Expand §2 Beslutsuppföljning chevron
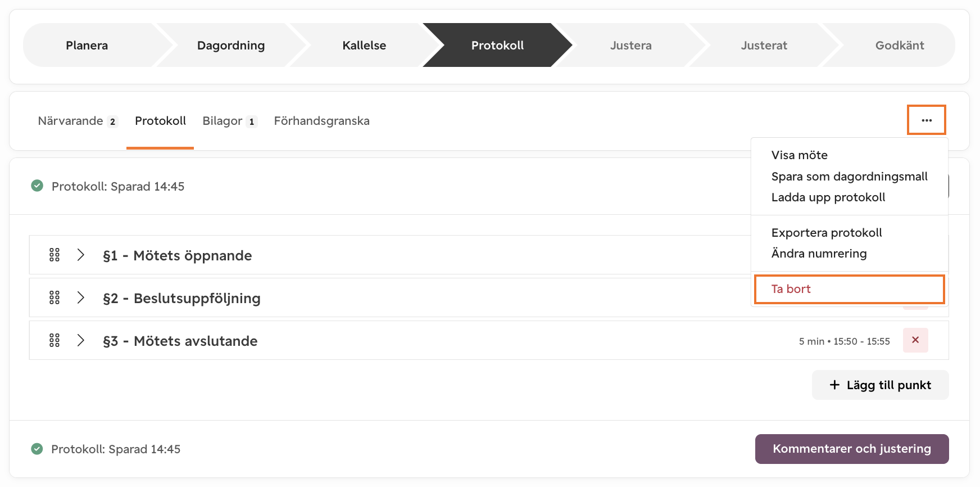This screenshot has width=980, height=487. click(81, 297)
